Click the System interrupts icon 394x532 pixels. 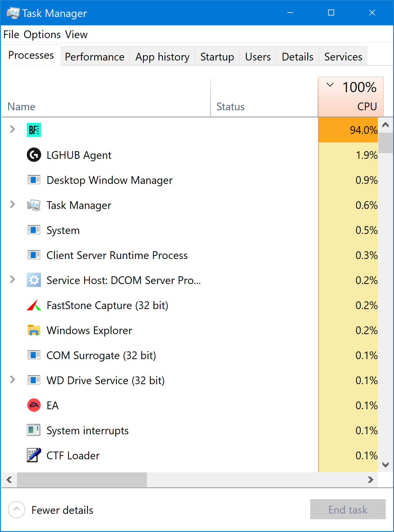(x=34, y=430)
